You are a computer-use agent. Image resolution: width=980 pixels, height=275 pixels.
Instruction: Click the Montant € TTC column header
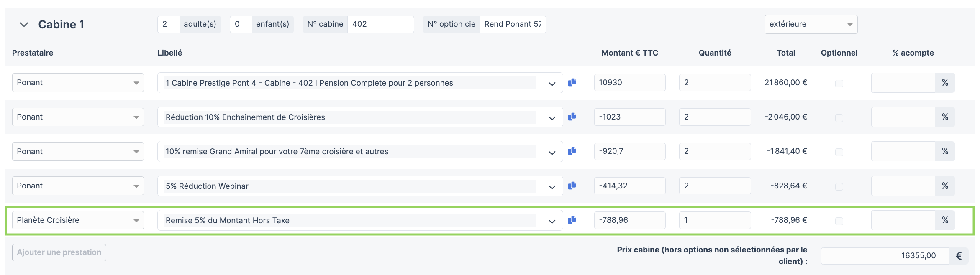tap(630, 53)
